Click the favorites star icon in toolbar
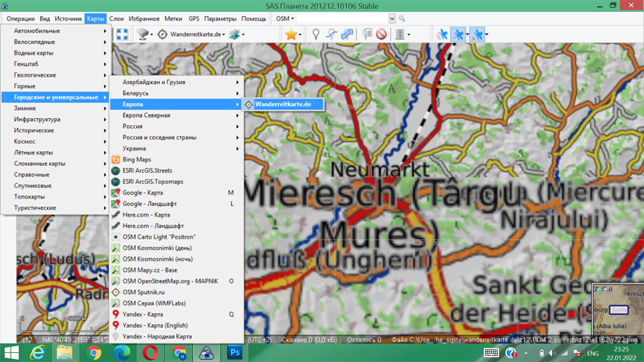Viewport: 644px width, 362px height. (x=290, y=34)
